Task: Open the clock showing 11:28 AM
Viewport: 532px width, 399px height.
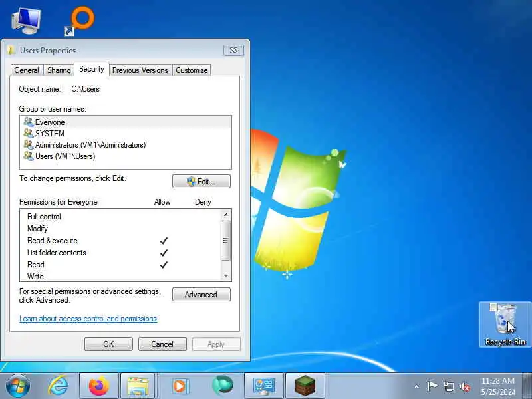Action: pos(498,386)
